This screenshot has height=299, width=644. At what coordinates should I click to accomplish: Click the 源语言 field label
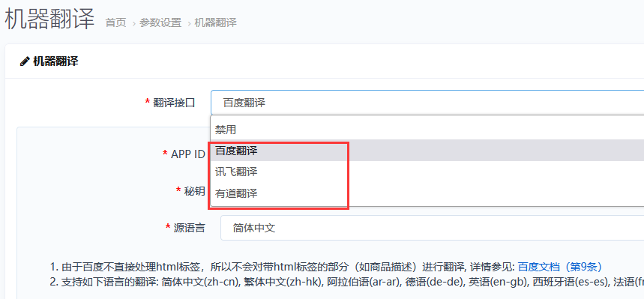189,228
